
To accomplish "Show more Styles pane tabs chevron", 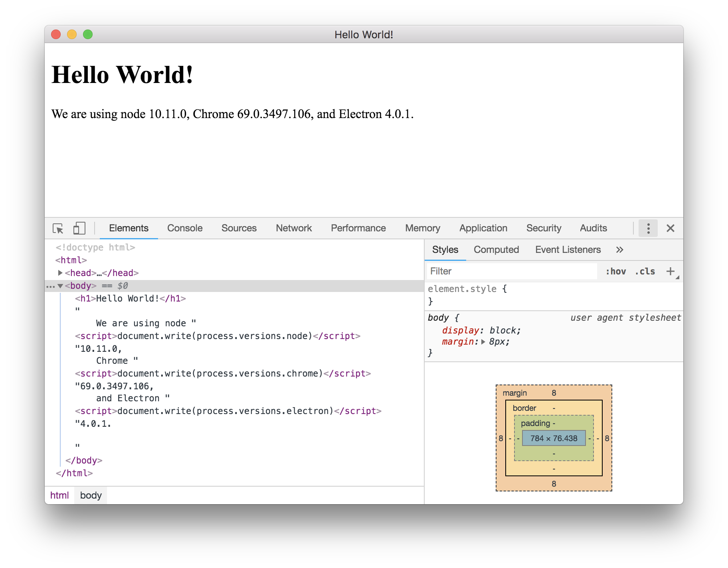I will coord(619,250).
